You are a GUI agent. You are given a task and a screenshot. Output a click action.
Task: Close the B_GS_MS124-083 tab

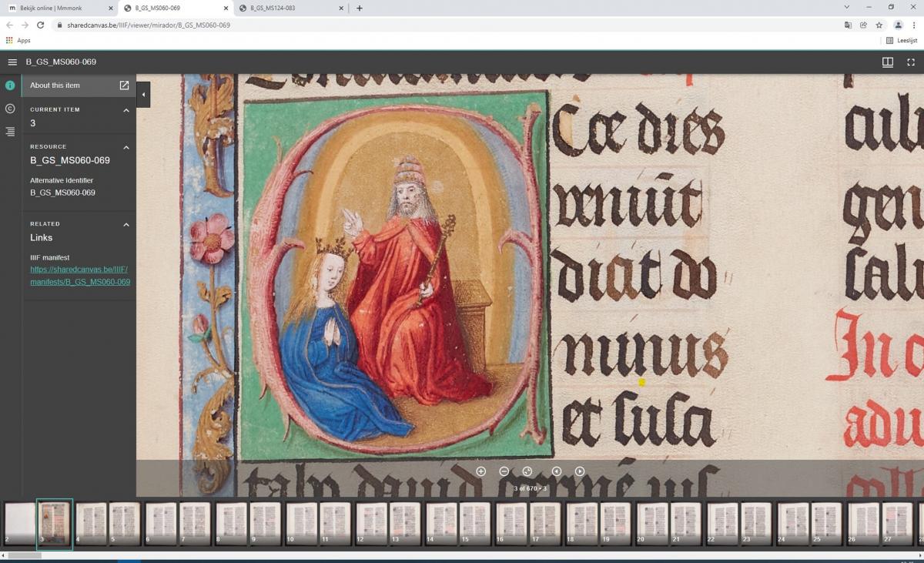pos(340,8)
